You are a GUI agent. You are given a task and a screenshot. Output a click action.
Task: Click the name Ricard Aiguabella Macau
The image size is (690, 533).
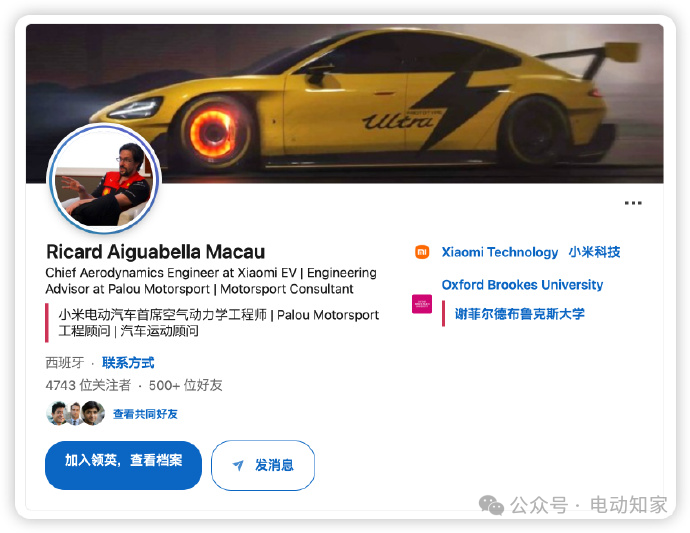(155, 252)
